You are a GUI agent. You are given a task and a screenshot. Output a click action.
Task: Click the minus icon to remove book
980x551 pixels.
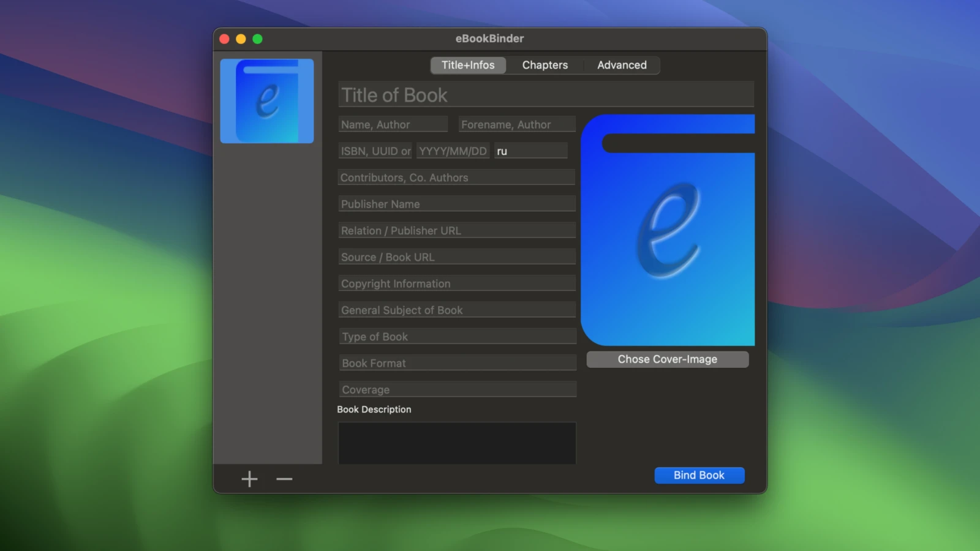[x=284, y=479]
